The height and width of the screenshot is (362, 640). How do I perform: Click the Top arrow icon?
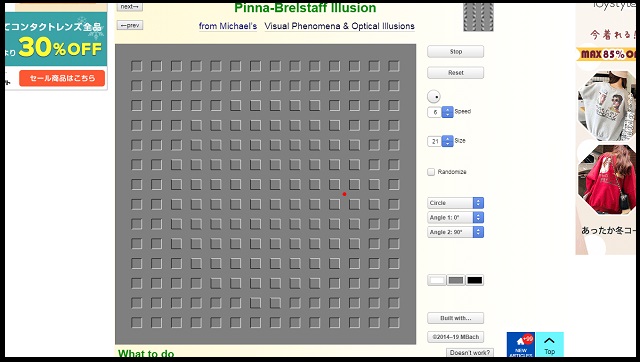[x=549, y=340]
